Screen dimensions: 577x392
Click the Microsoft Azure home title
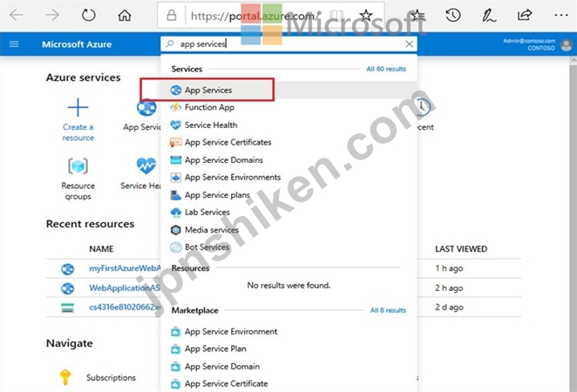pyautogui.click(x=77, y=44)
